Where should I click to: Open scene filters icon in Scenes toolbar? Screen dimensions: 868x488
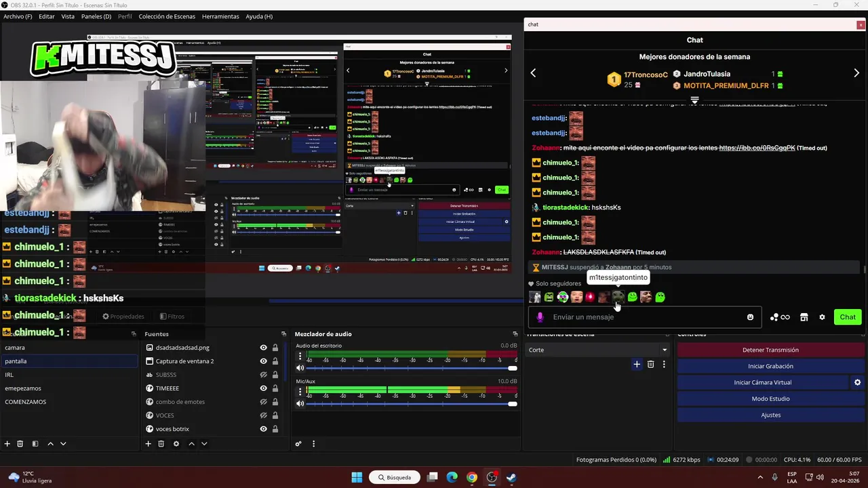(35, 444)
